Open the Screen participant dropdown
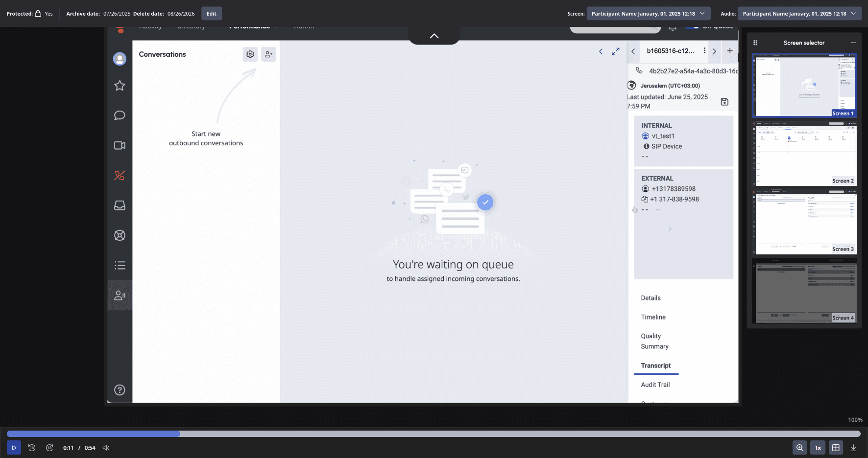Viewport: 868px width, 458px height. point(648,14)
